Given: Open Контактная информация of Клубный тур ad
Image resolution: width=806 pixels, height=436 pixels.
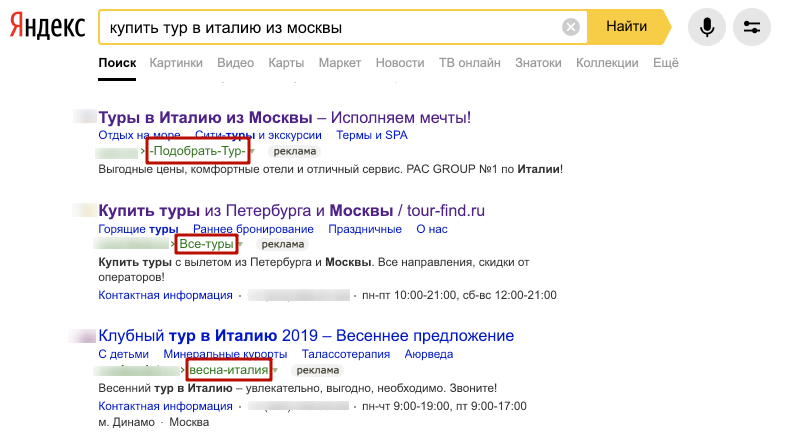Looking at the screenshot, I should point(166,406).
